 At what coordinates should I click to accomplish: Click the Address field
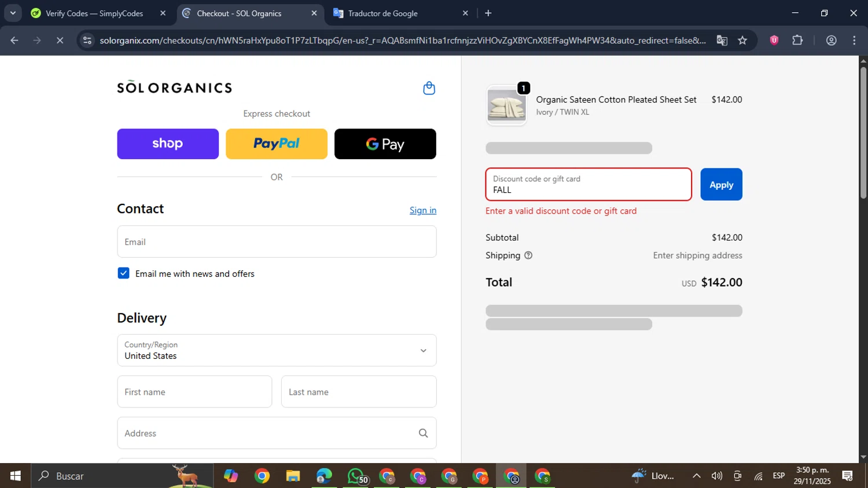(x=277, y=433)
